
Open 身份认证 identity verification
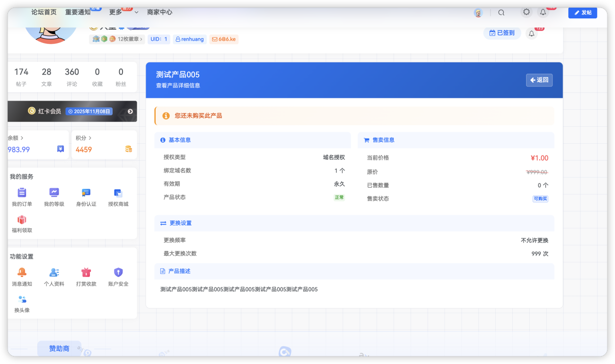tap(86, 196)
